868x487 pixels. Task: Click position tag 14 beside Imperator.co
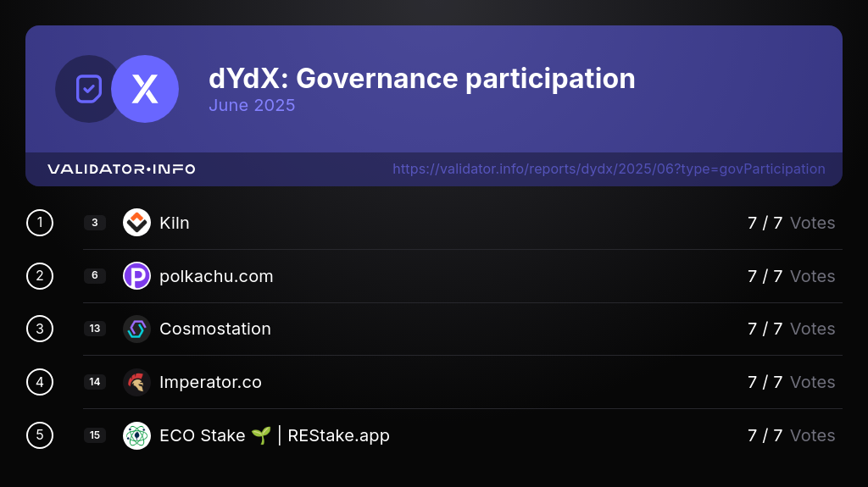coord(95,382)
